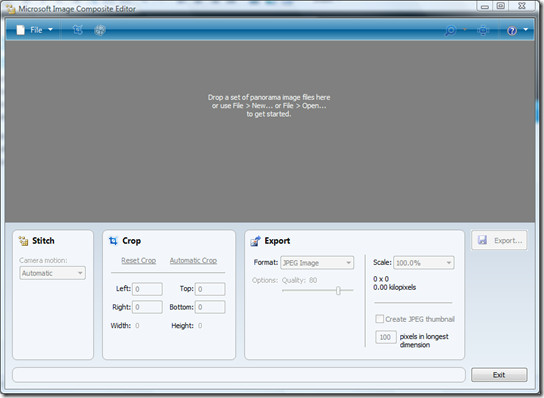Click the Left crop input field

click(x=147, y=289)
